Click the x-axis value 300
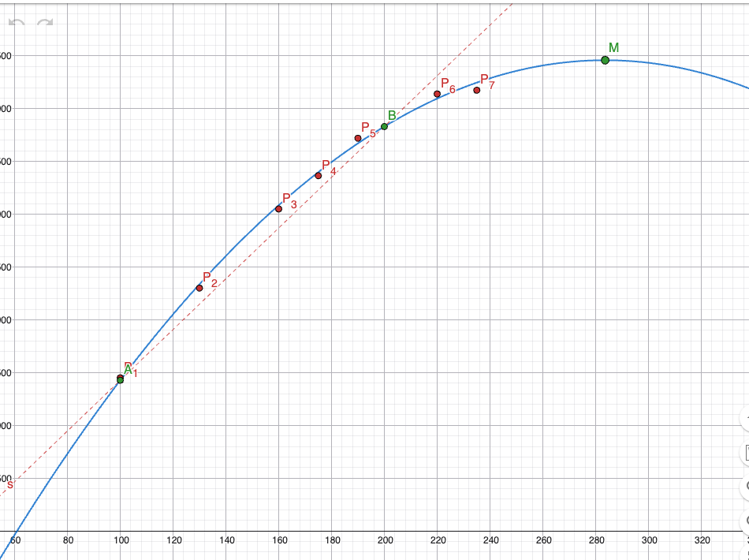 (650, 540)
